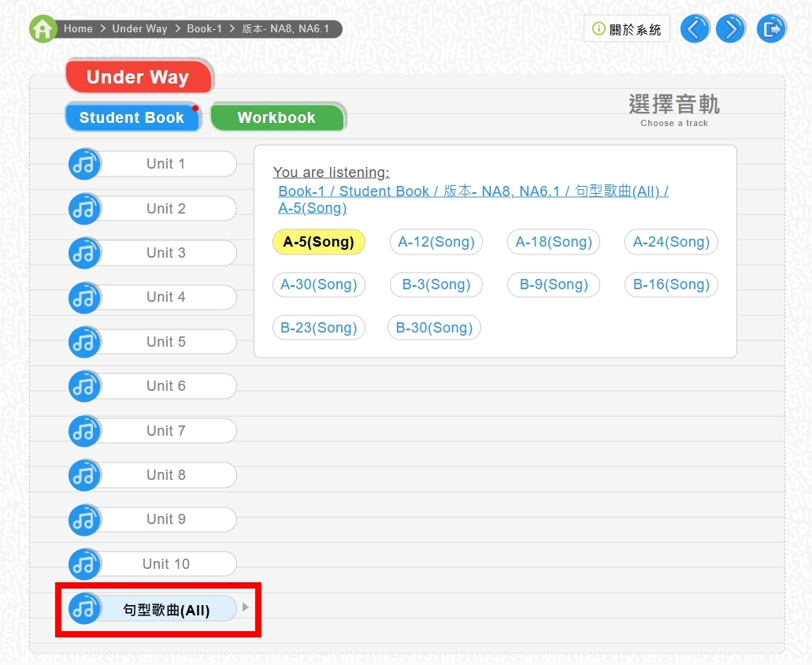Open Unit 1 track list
The image size is (812, 665).
[x=165, y=164]
